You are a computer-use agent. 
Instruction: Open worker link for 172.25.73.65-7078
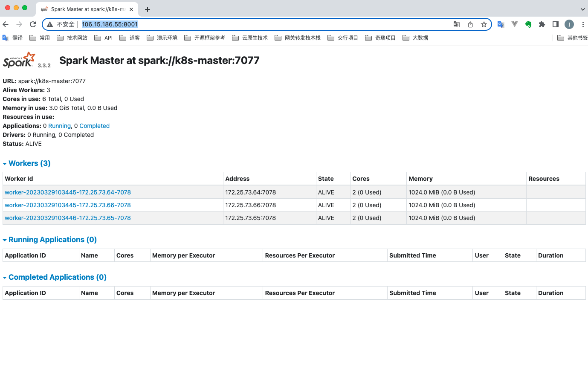68,218
